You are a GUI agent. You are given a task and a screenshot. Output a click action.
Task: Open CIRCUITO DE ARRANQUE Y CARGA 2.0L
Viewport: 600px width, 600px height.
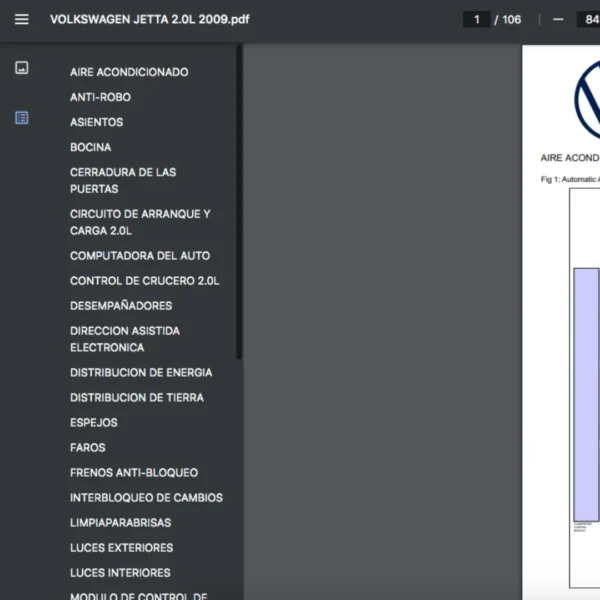[x=140, y=222]
